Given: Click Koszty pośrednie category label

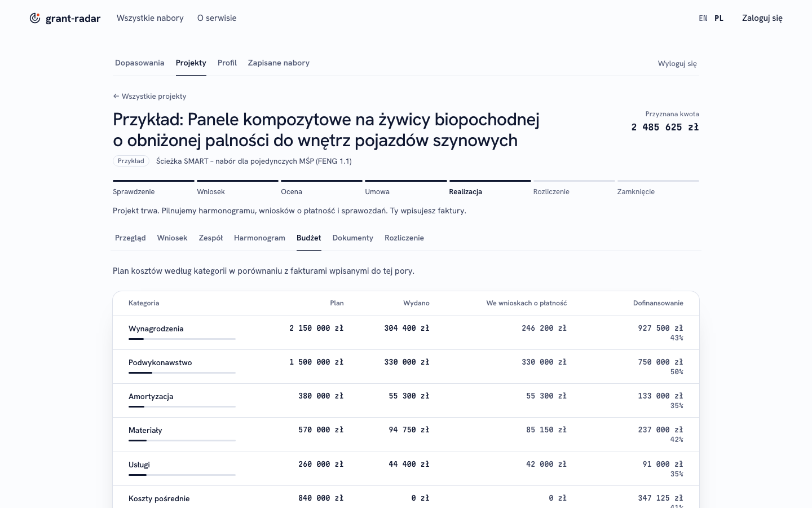Looking at the screenshot, I should pyautogui.click(x=159, y=498).
